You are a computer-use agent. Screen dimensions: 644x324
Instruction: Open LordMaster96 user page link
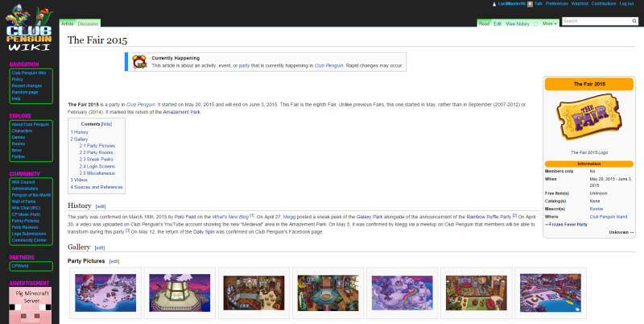[x=511, y=4]
